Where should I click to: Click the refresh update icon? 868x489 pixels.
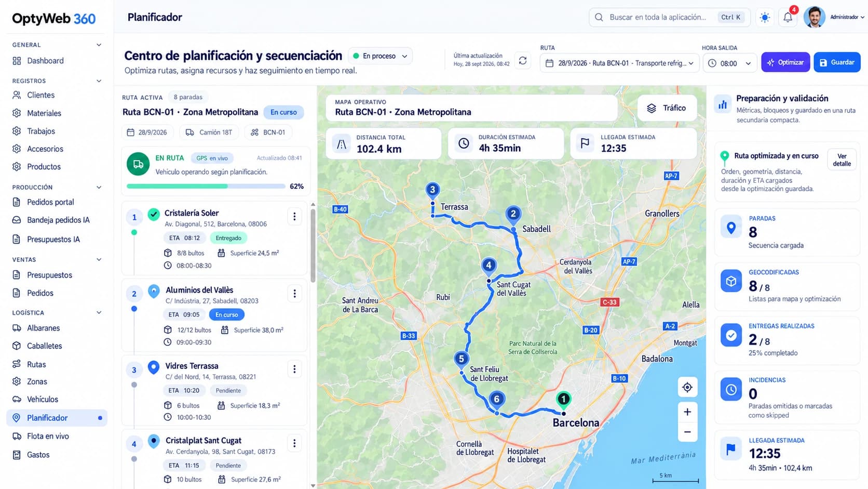pos(523,61)
